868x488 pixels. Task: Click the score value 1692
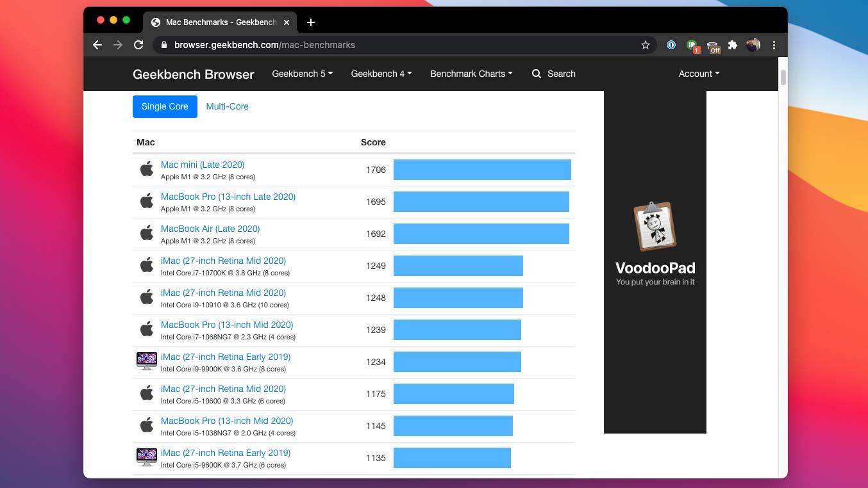click(x=376, y=234)
